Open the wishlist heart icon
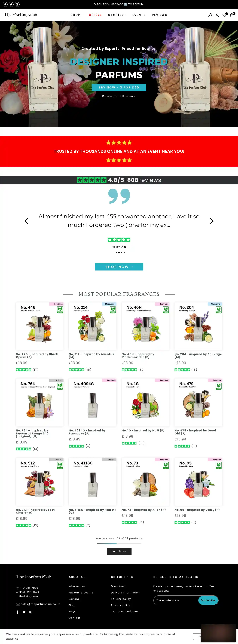The image size is (238, 644). [x=224, y=15]
